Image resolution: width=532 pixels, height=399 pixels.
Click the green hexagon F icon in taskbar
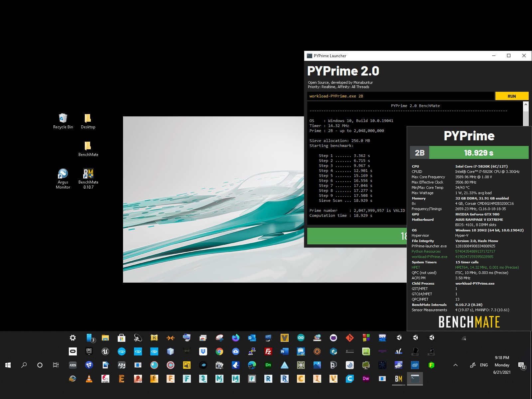click(x=431, y=365)
